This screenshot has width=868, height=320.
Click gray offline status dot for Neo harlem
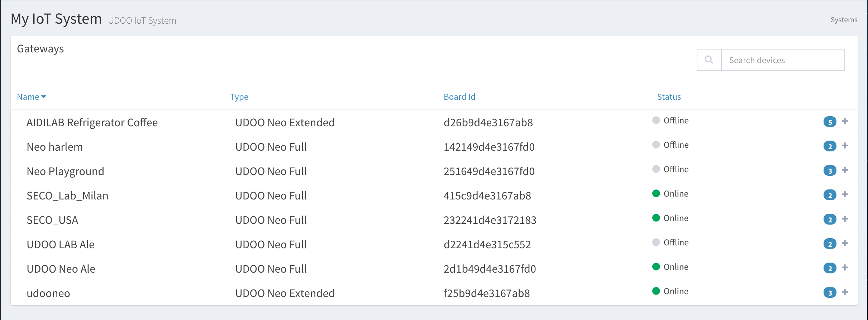pos(656,145)
